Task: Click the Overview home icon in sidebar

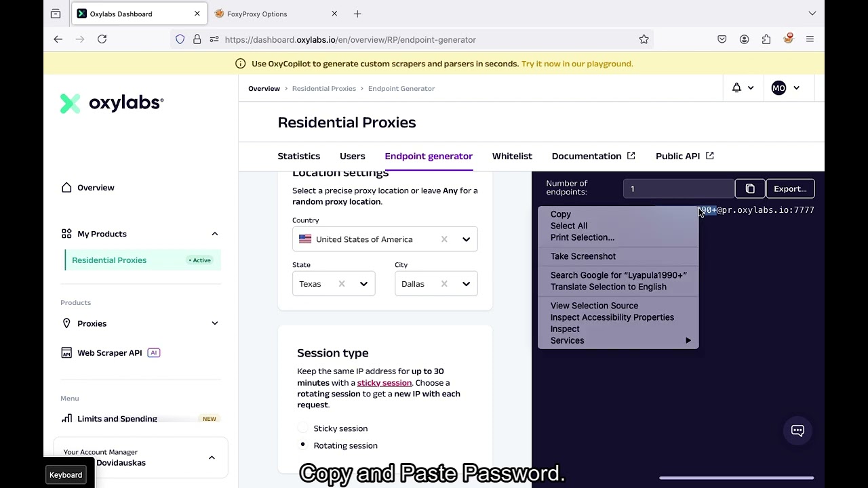Action: click(66, 188)
